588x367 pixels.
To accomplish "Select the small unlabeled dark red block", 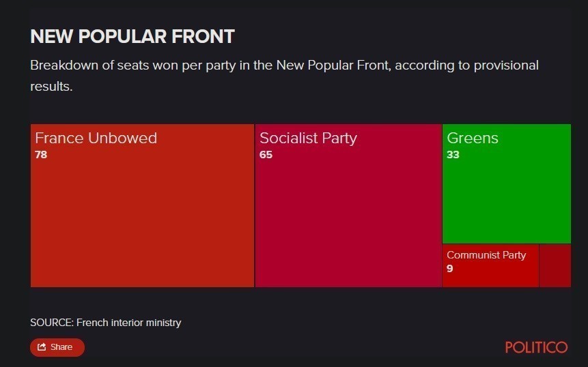I will (x=555, y=265).
